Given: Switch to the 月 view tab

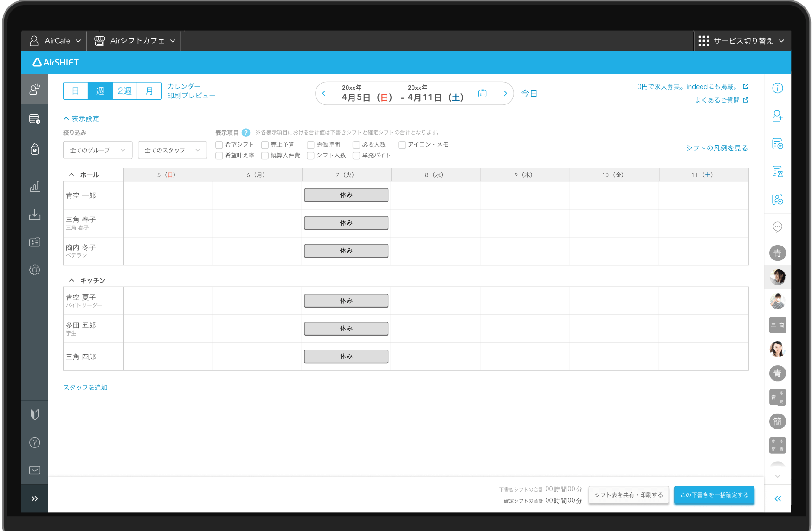Looking at the screenshot, I should (x=149, y=91).
